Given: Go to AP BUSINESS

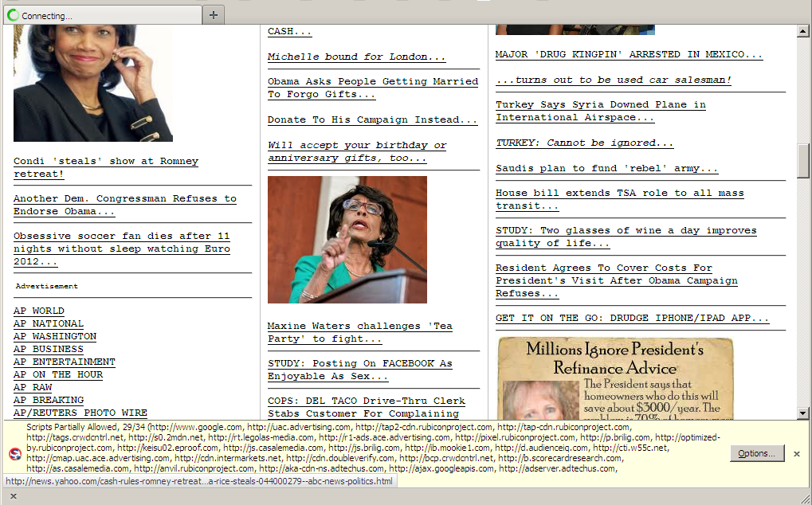Looking at the screenshot, I should click(49, 349).
